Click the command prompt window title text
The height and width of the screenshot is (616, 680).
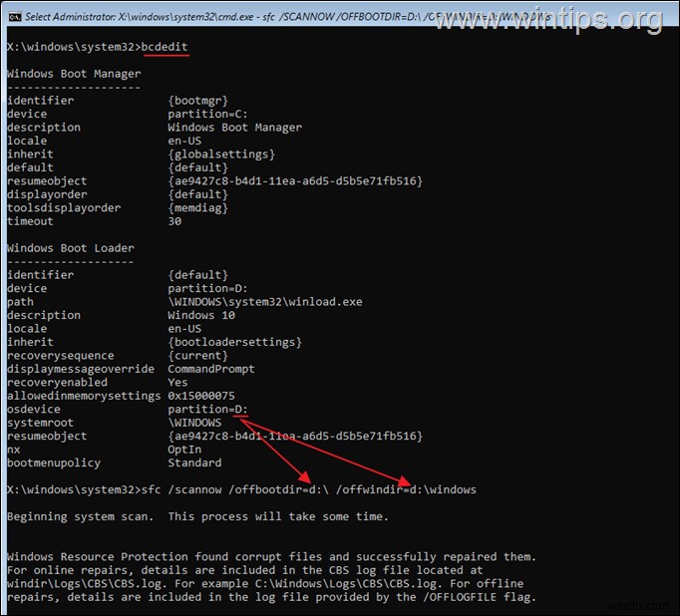(287, 17)
